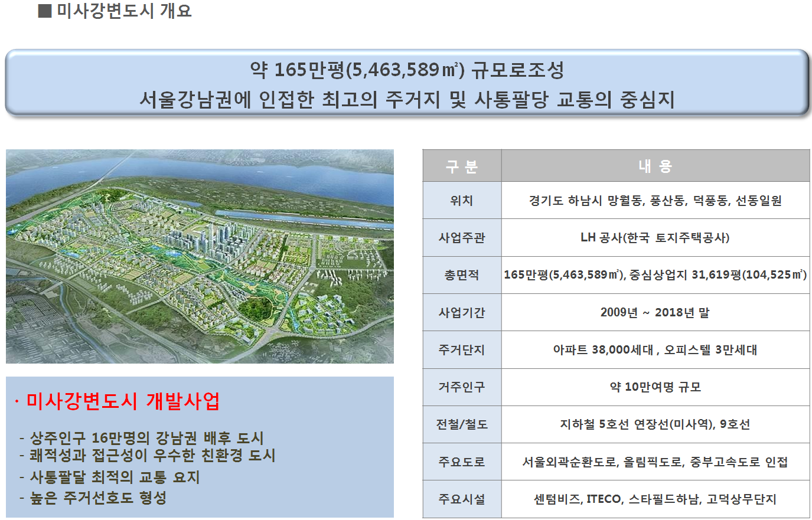Screen dimensions: 812x520
Task: Select the 사업기간 row label
Action: click(462, 312)
